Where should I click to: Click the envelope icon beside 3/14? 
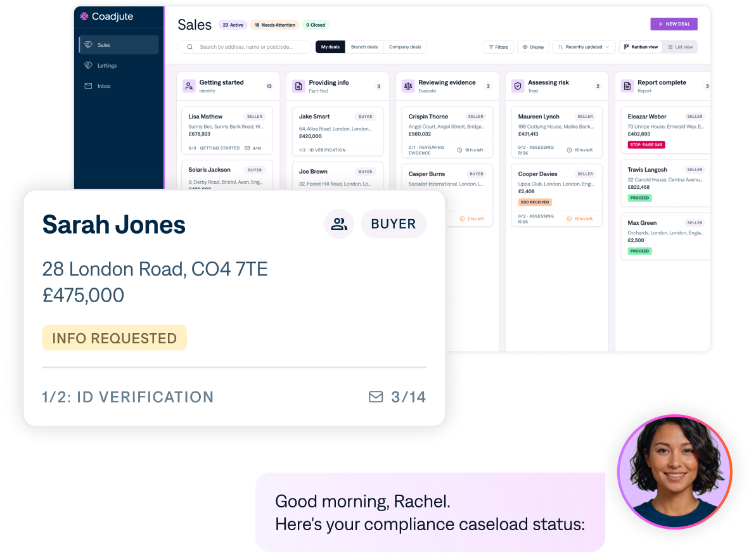coord(376,397)
